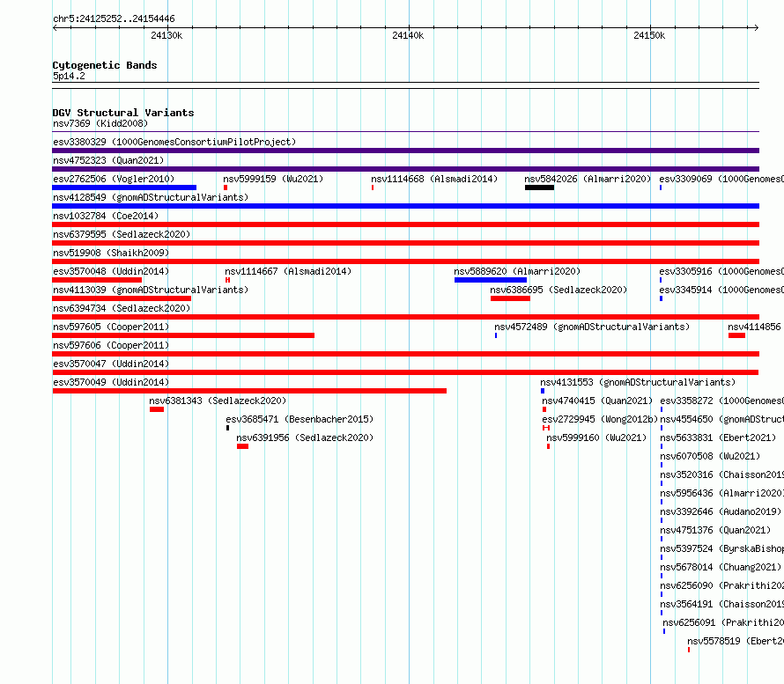This screenshot has height=684, width=784.
Task: Click the DGV Structural Variants track title
Action: [123, 113]
